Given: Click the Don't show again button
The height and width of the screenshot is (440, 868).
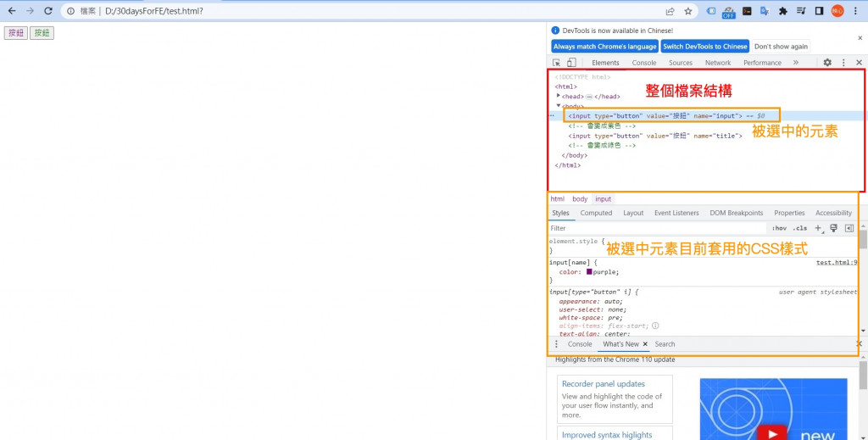Looking at the screenshot, I should (x=781, y=47).
